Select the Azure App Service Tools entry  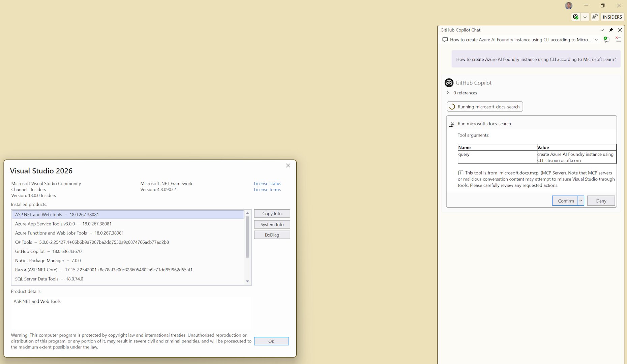click(x=63, y=223)
